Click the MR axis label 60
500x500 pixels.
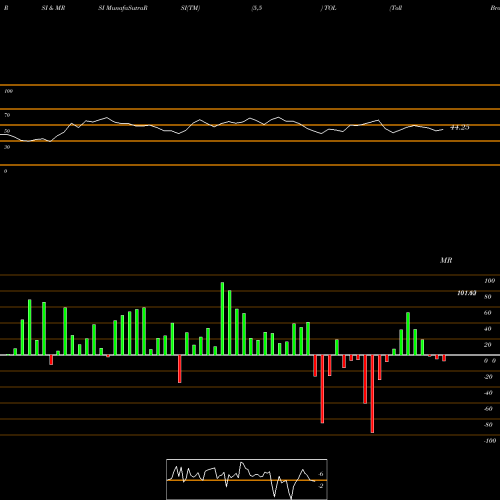(x=488, y=313)
